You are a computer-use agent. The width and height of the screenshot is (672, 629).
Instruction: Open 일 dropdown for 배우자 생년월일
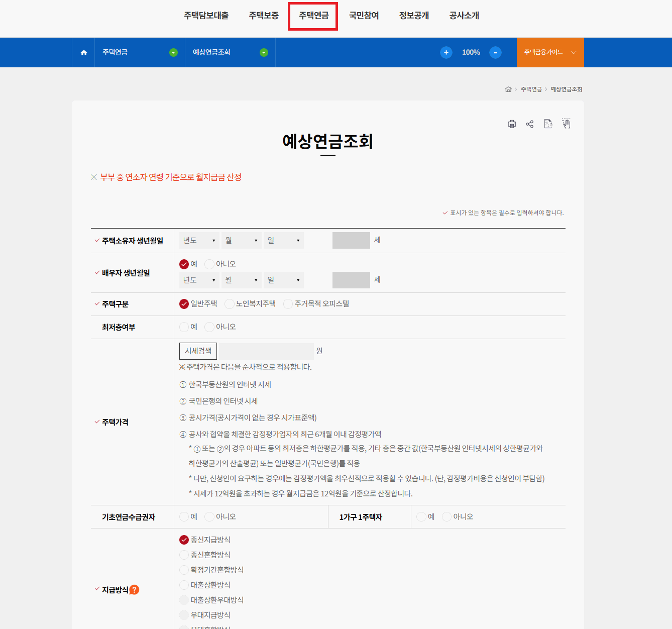click(x=284, y=280)
